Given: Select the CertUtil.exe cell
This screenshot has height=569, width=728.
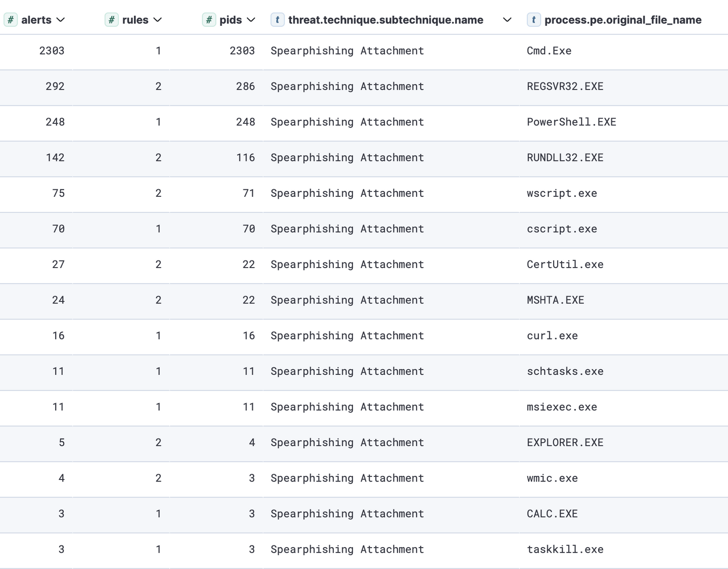Looking at the screenshot, I should tap(565, 265).
